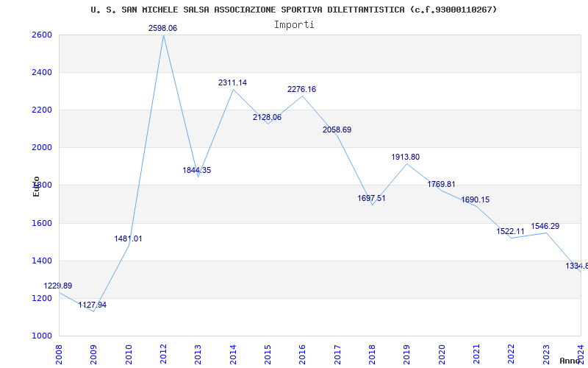Click the 1913.80 data label

pyautogui.click(x=406, y=157)
